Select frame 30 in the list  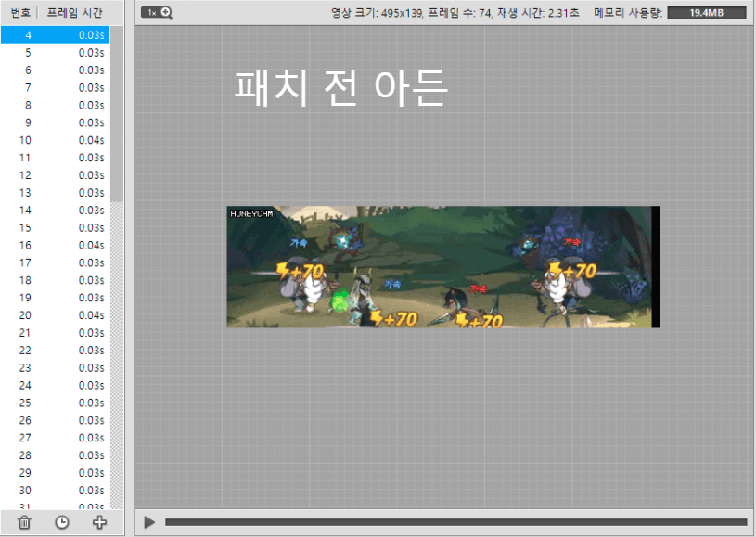coord(55,491)
